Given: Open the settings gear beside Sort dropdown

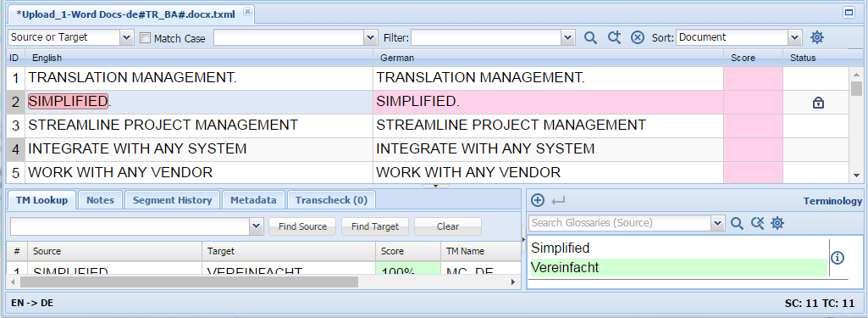Looking at the screenshot, I should [x=817, y=37].
